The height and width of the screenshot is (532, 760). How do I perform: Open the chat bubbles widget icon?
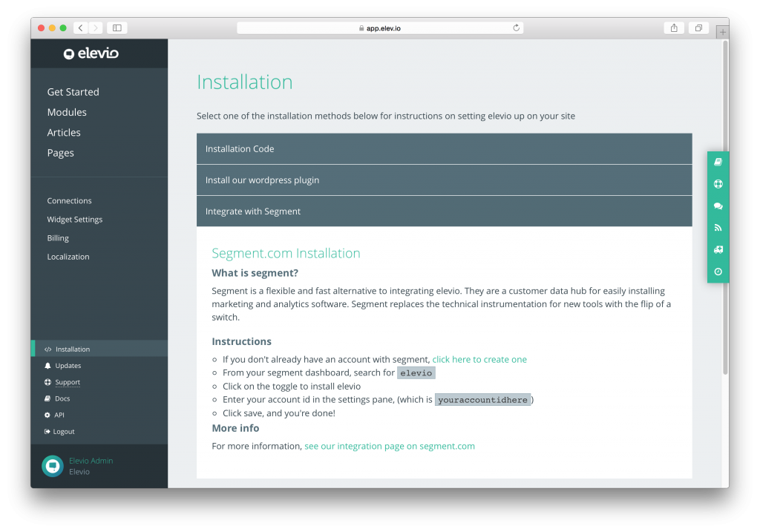tap(718, 206)
